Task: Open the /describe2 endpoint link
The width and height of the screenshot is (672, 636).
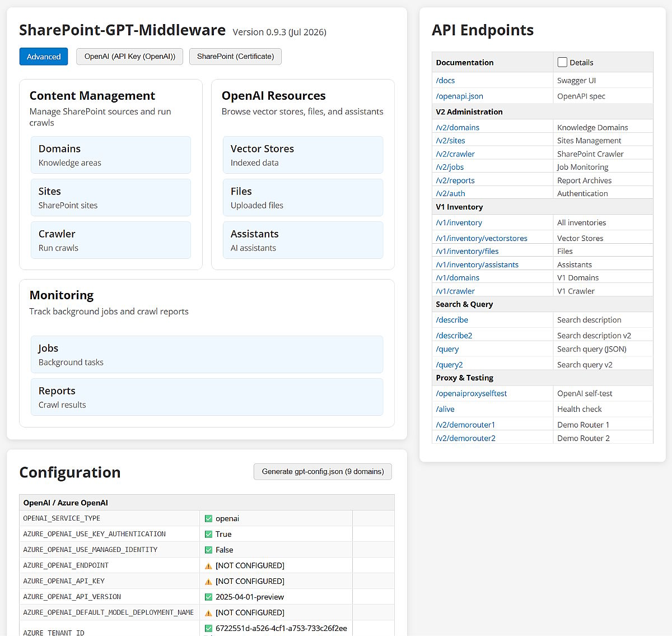Action: [454, 336]
